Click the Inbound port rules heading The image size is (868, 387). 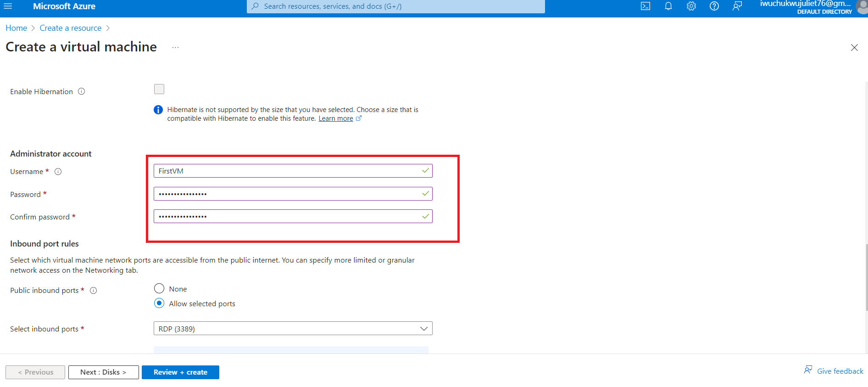coord(45,244)
